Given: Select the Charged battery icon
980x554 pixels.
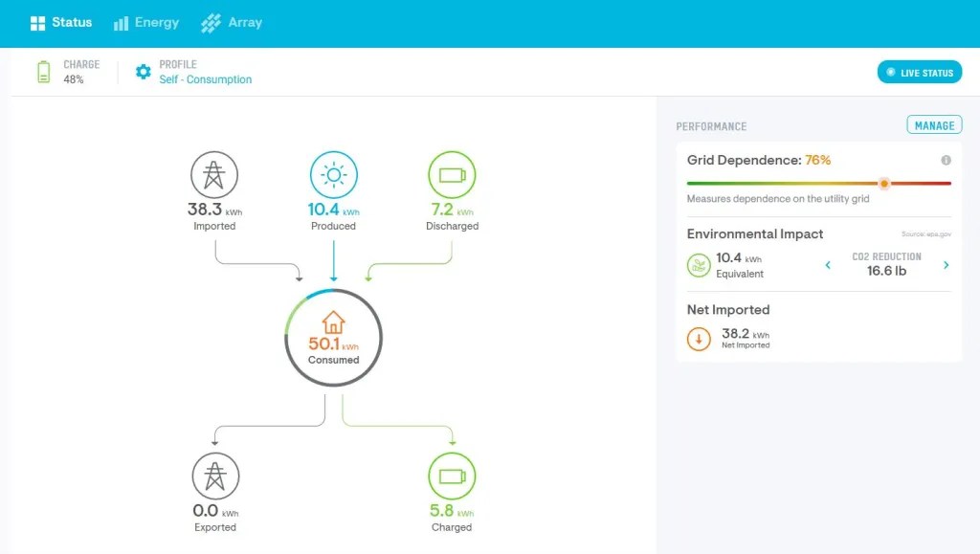Looking at the screenshot, I should [452, 476].
